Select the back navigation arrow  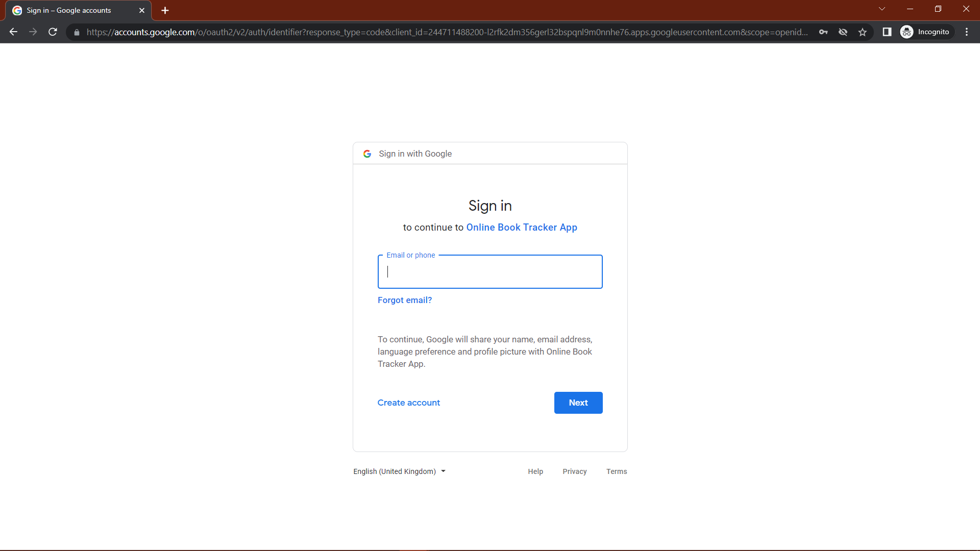13,32
